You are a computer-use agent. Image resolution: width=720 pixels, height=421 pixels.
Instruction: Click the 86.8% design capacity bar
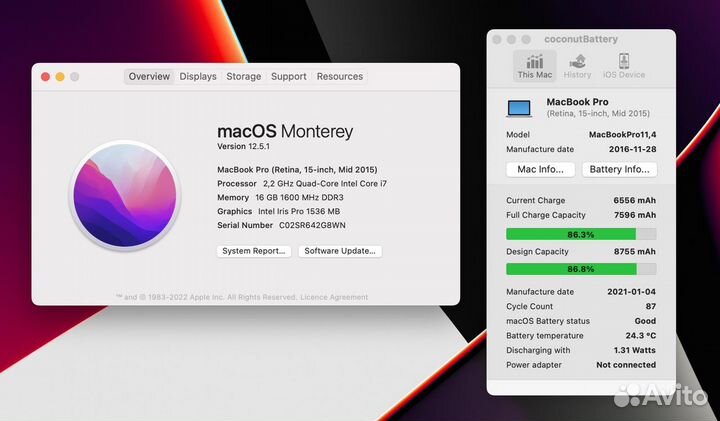click(x=581, y=269)
